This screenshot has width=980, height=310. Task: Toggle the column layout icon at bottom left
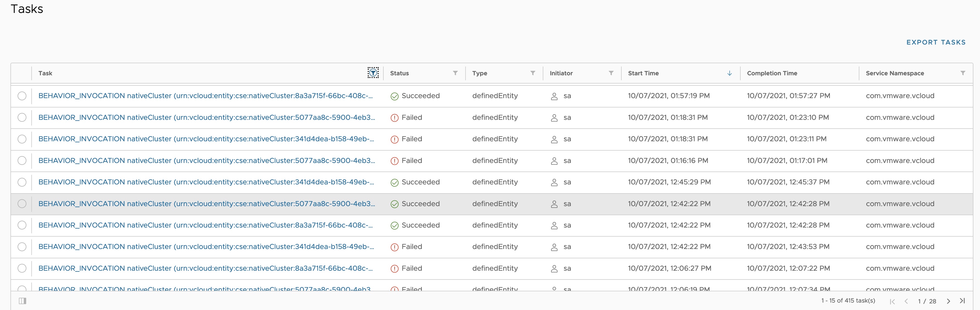pyautogui.click(x=23, y=301)
